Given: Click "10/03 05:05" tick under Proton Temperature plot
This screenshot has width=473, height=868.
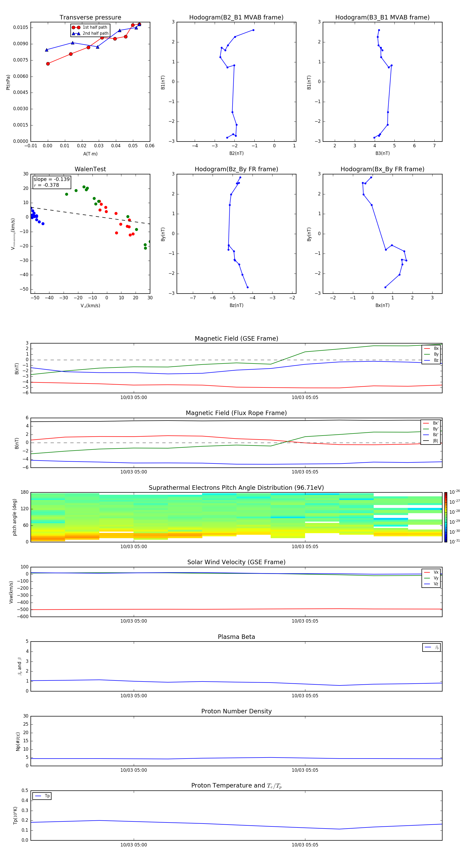Looking at the screenshot, I should click(305, 845).
